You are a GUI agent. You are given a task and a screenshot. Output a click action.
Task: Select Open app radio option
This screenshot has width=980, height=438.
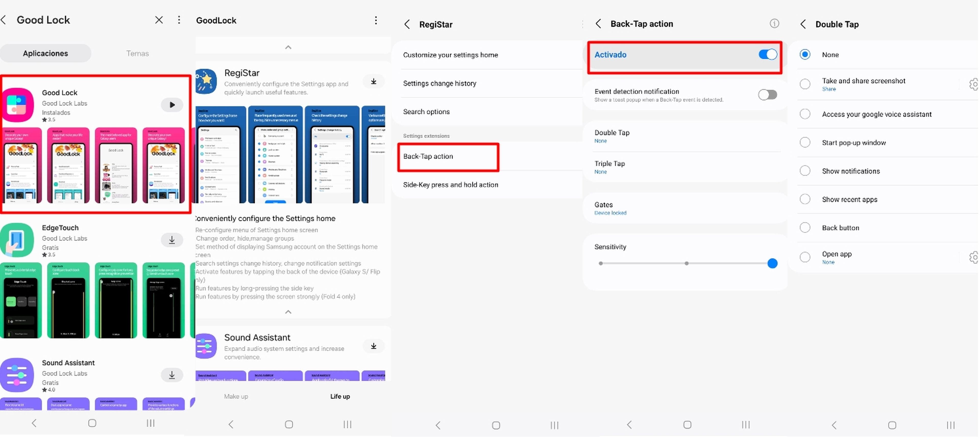pos(805,257)
